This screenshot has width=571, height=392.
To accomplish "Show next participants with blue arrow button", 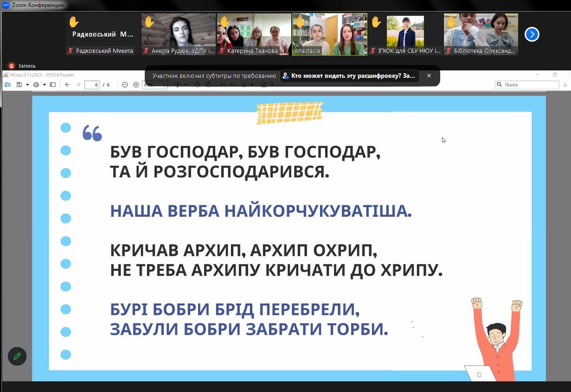I will pyautogui.click(x=532, y=34).
